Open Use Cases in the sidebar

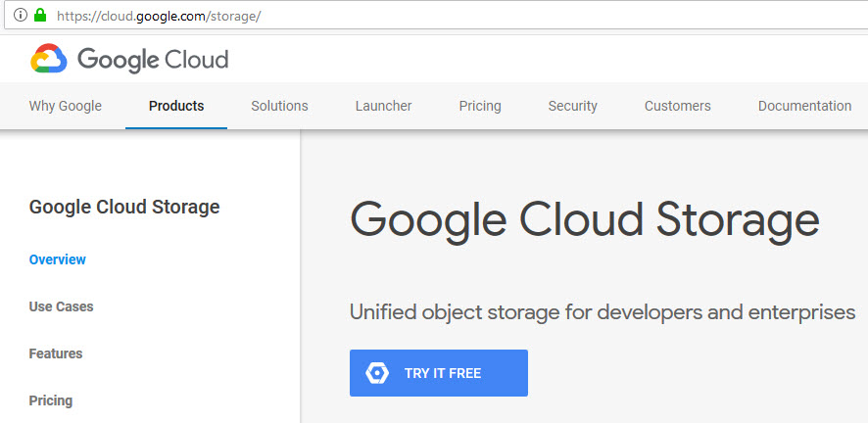click(61, 306)
